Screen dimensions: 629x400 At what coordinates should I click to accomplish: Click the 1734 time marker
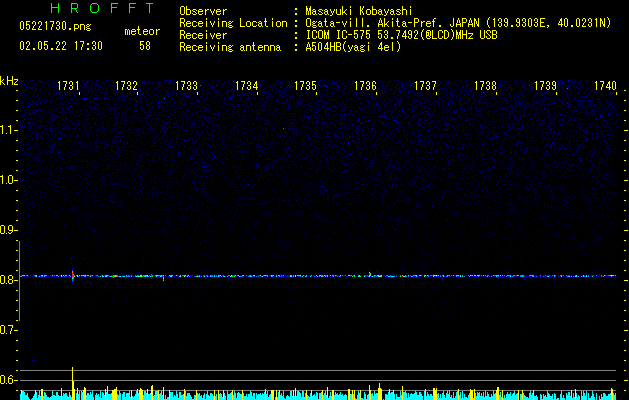tap(246, 86)
